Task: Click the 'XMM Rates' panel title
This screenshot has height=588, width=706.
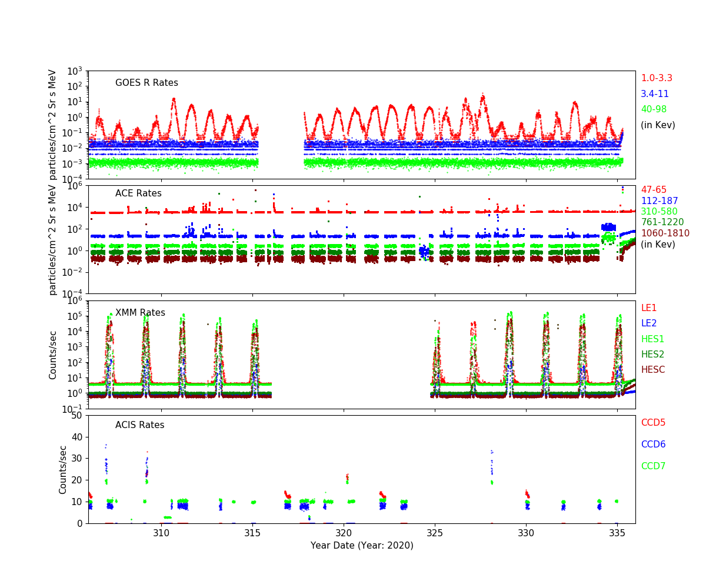Action: 140,313
